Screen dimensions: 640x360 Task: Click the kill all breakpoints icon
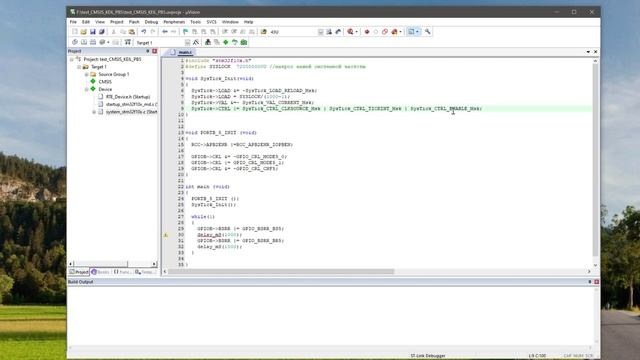pos(394,31)
